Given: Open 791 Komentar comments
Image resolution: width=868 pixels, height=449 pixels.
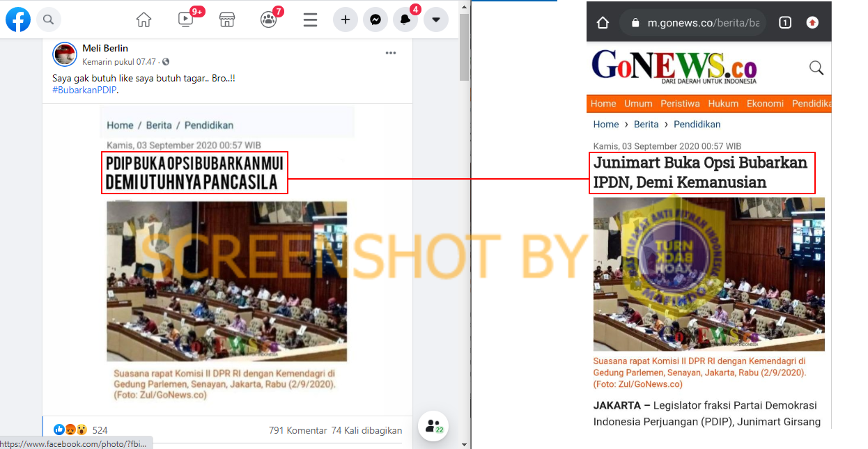Looking at the screenshot, I should [x=297, y=430].
